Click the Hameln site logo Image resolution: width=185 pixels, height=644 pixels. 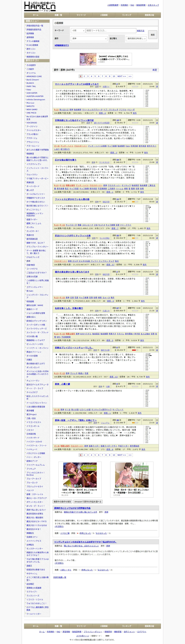40,6
